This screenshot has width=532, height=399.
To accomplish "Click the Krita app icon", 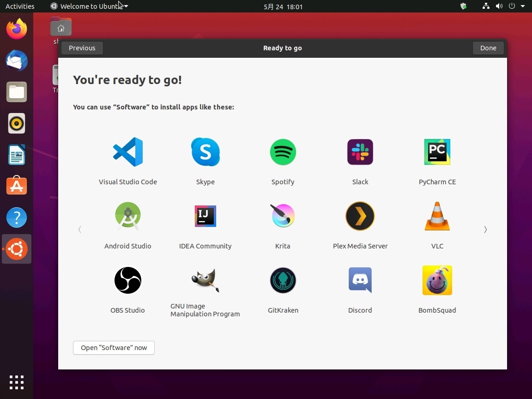I will (283, 216).
